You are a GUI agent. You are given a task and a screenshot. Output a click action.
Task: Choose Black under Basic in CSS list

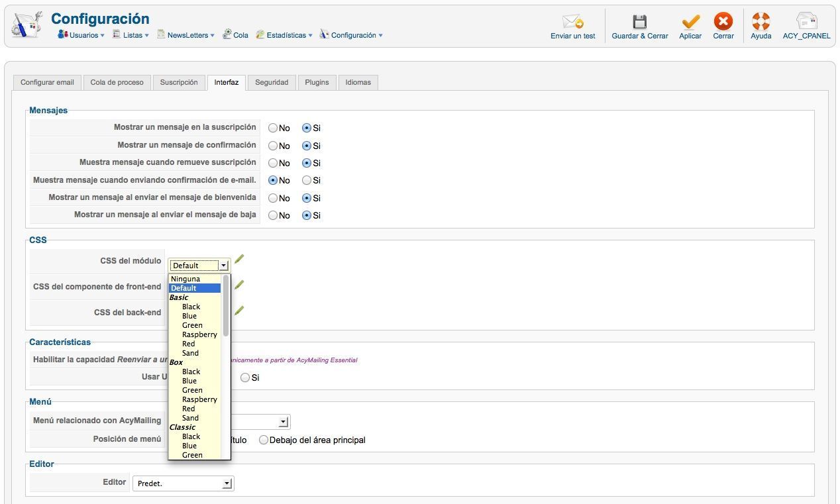point(195,307)
